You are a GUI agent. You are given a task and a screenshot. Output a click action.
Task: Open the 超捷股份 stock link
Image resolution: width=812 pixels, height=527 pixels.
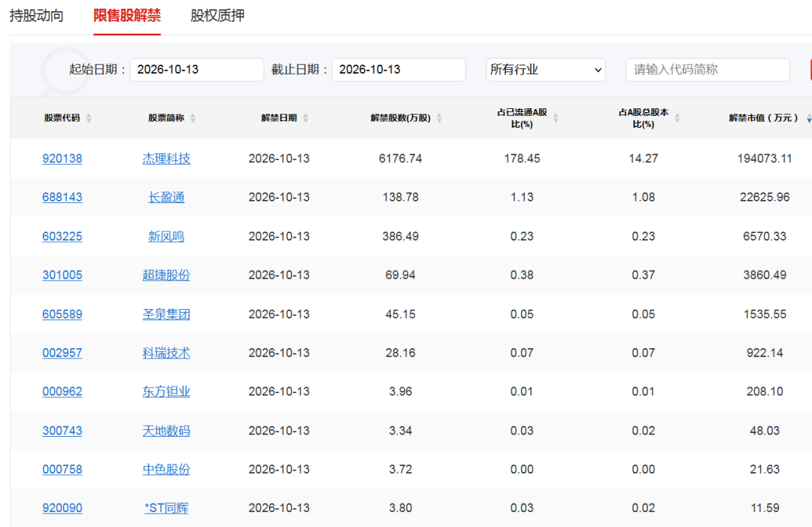166,275
